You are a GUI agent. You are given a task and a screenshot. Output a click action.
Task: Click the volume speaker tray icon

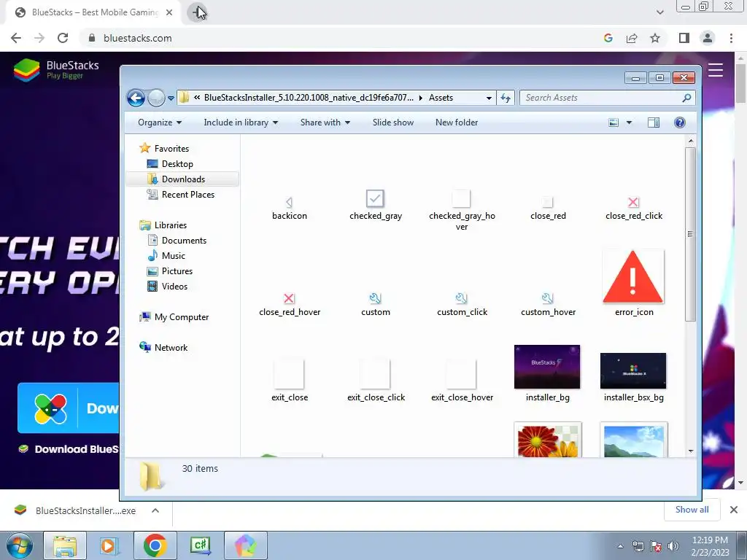click(673, 546)
